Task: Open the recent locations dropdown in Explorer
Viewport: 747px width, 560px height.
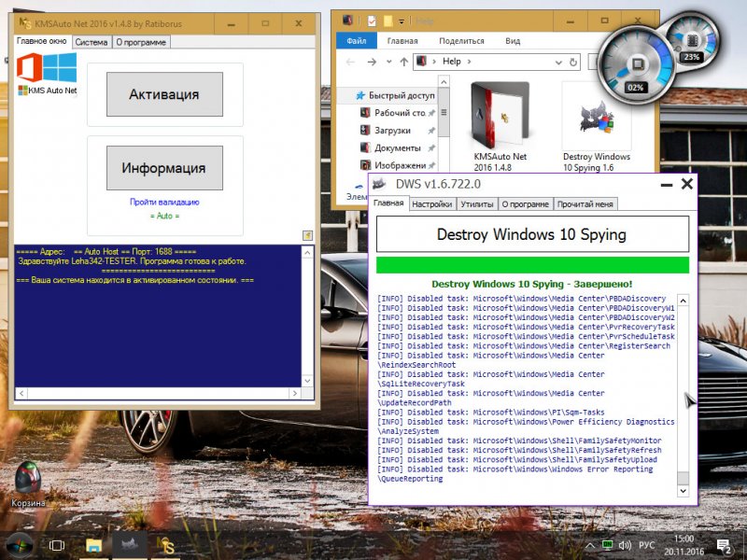Action: [388, 62]
